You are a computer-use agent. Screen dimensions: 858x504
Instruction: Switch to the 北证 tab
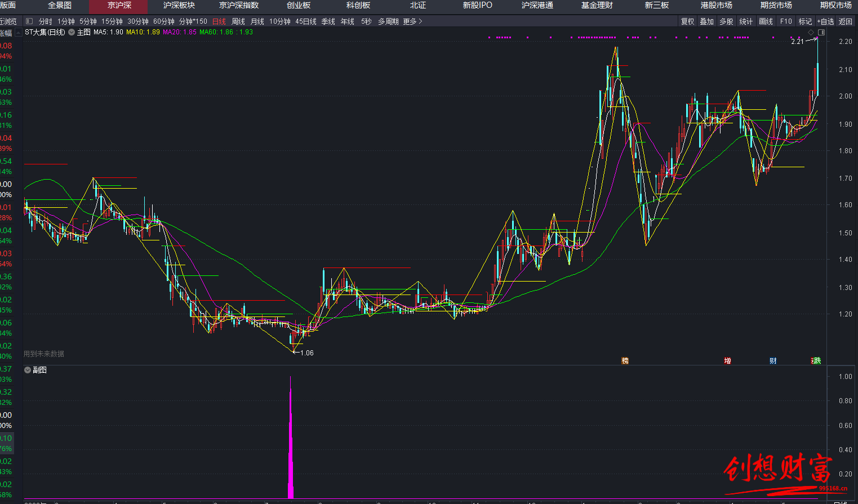[418, 5]
